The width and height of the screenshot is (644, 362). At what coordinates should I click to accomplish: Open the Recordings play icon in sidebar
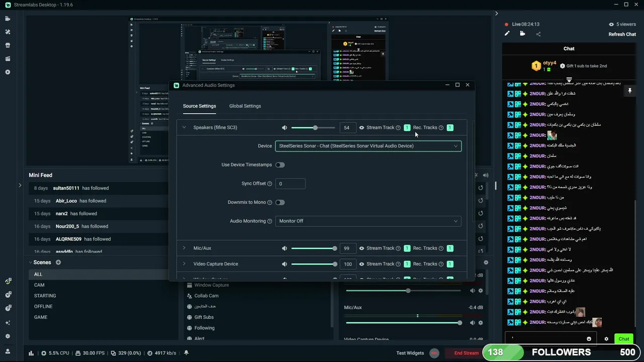point(8,72)
